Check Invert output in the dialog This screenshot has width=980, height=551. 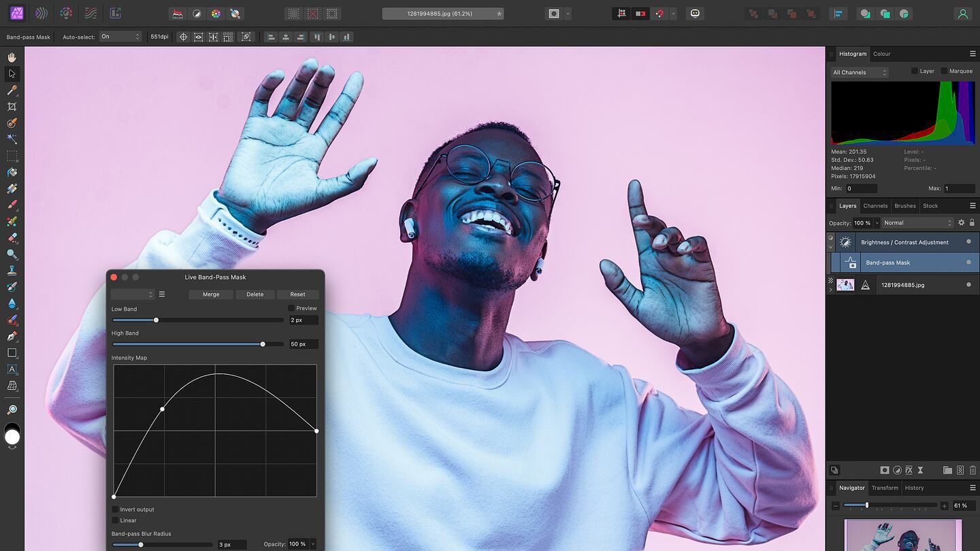[x=116, y=509]
